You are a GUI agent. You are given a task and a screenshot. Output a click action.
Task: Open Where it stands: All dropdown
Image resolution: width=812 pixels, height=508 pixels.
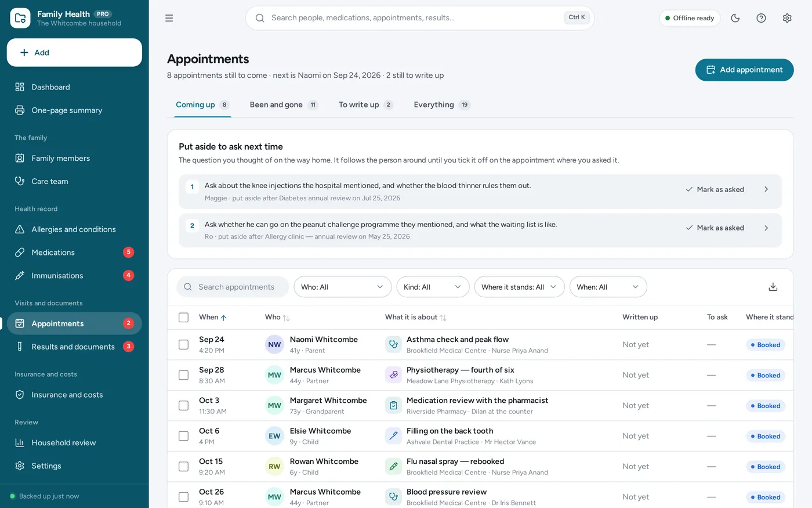[x=519, y=287]
